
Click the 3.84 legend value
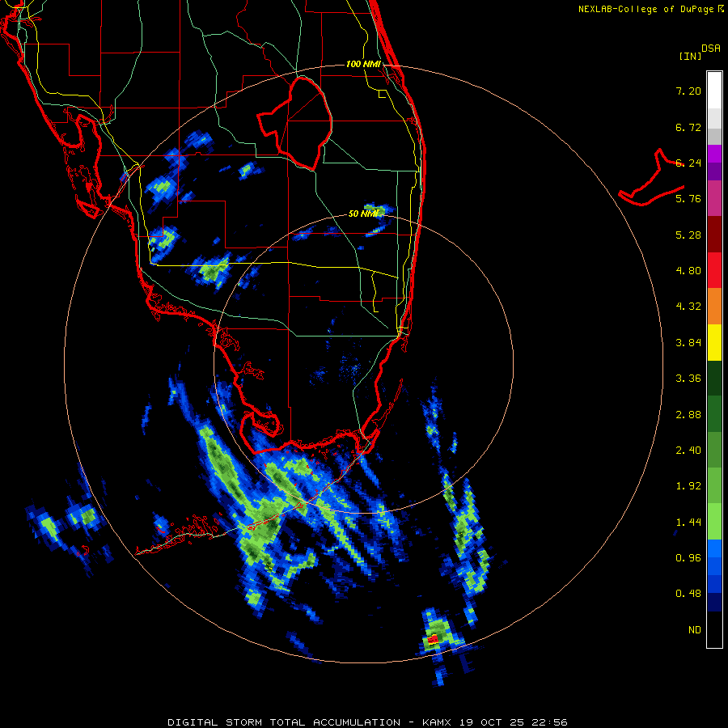(688, 343)
